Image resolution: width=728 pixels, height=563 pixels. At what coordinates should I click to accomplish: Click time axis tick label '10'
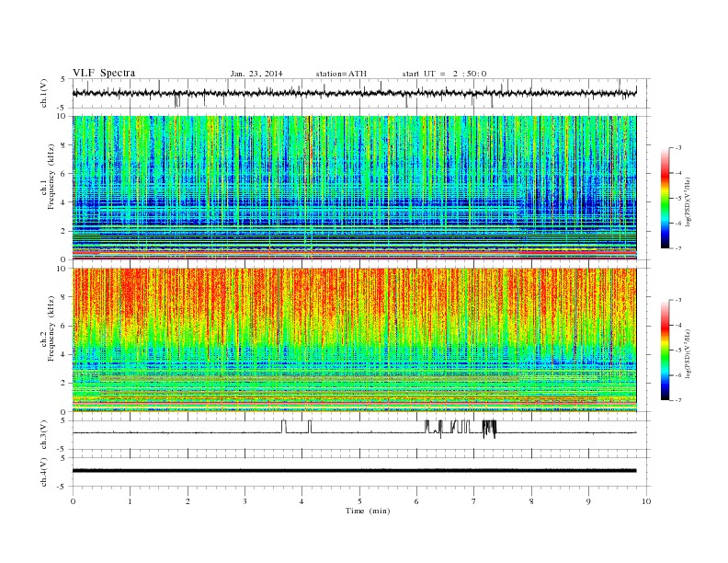tap(646, 501)
